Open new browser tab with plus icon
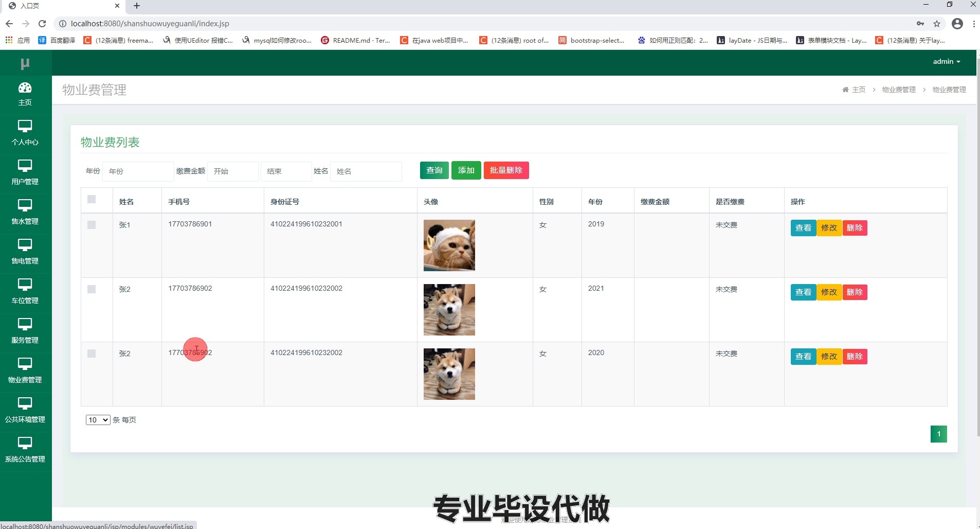Screen dimensions: 980x529 pyautogui.click(x=137, y=6)
